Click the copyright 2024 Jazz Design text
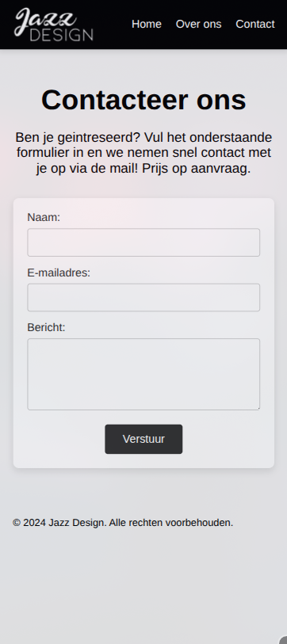287x644 pixels. pos(123,523)
